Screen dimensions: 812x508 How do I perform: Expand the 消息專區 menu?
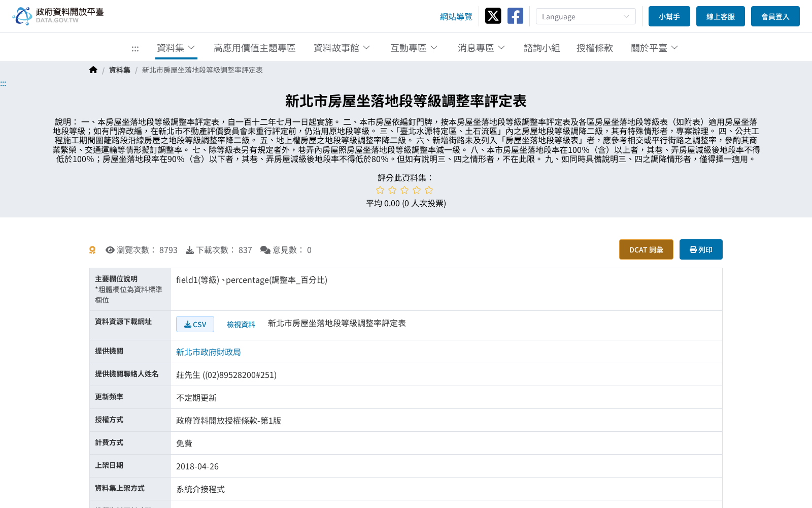[482, 48]
